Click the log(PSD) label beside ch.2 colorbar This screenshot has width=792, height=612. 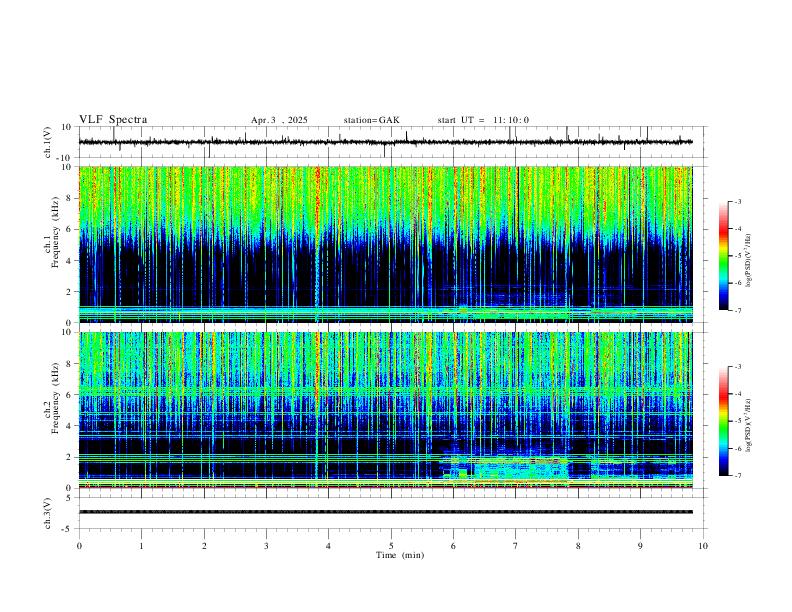[748, 425]
